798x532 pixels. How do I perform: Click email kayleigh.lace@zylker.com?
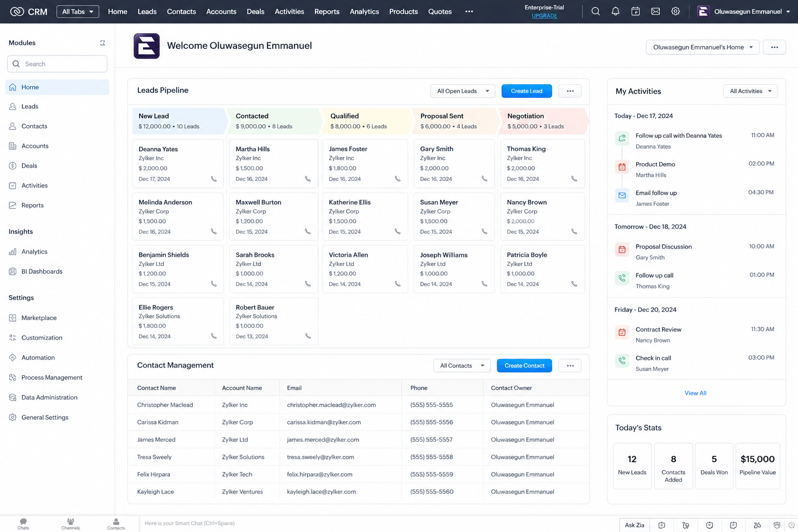321,492
